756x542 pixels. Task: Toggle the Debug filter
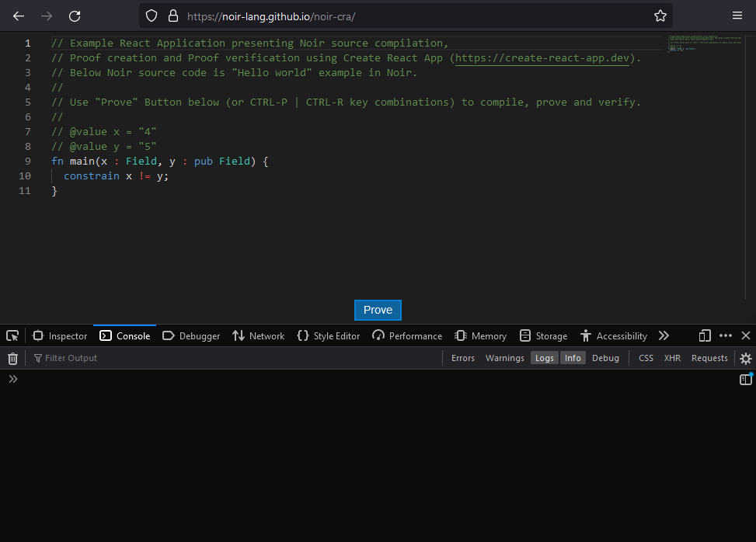[x=605, y=358]
